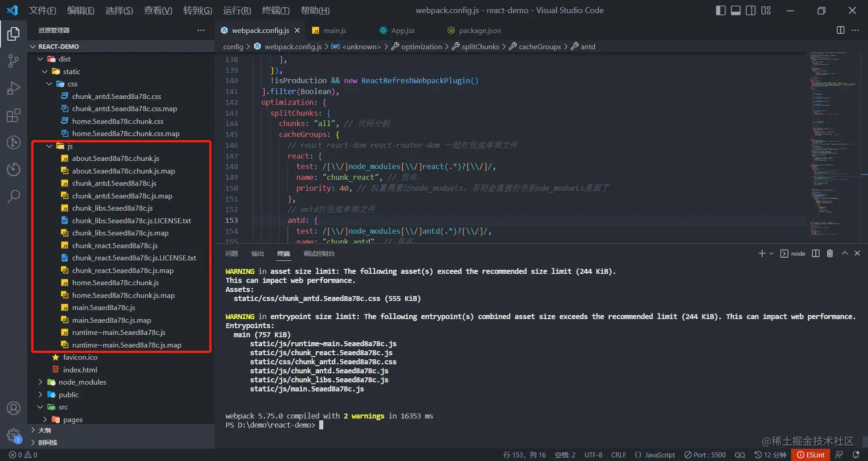Create a new terminal with plus icon

click(x=762, y=253)
